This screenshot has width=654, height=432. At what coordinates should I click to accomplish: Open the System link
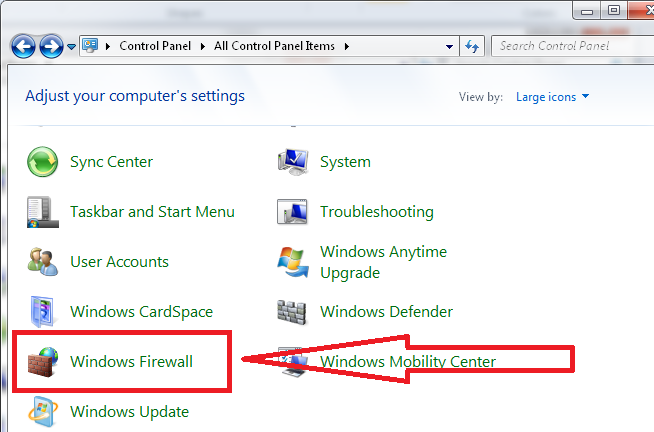(x=345, y=162)
